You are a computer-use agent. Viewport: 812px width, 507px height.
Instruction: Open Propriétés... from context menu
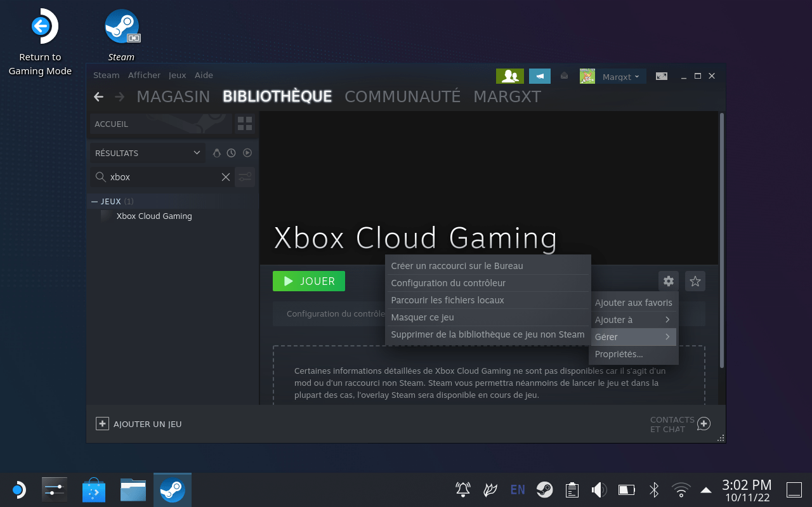point(634,354)
